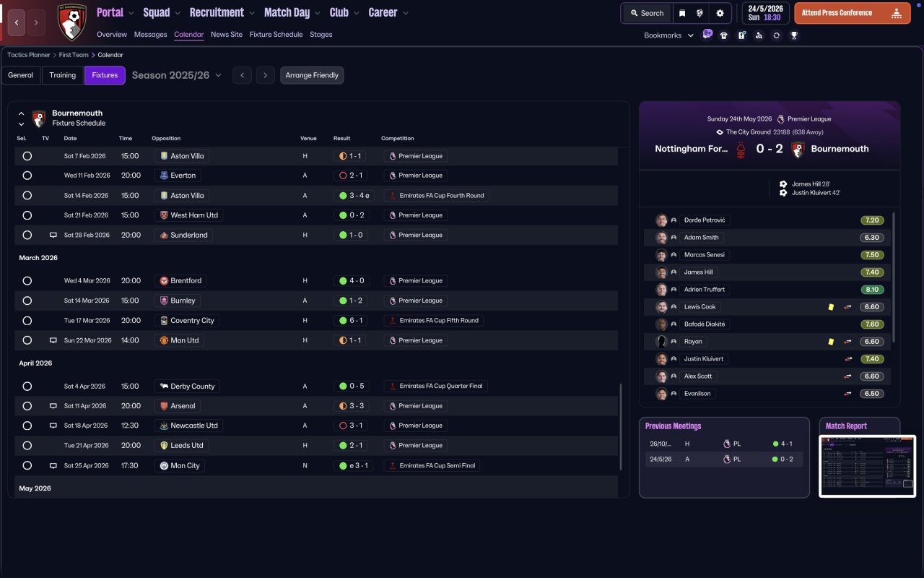Select the Burnley fixture radio button
The image size is (924, 578).
click(x=27, y=301)
